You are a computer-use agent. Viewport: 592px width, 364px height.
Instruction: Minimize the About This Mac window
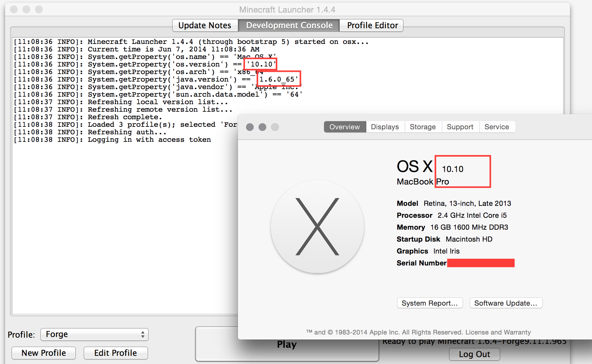(x=262, y=127)
